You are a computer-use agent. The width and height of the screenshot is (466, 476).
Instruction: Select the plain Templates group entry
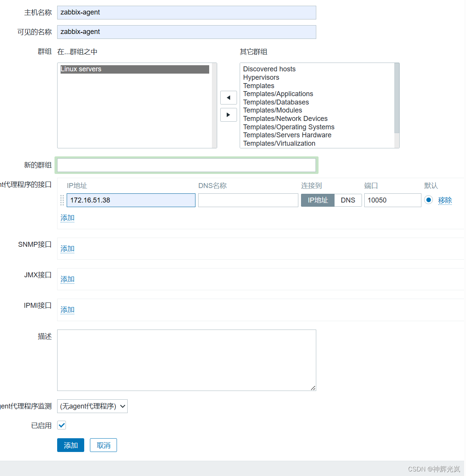259,86
